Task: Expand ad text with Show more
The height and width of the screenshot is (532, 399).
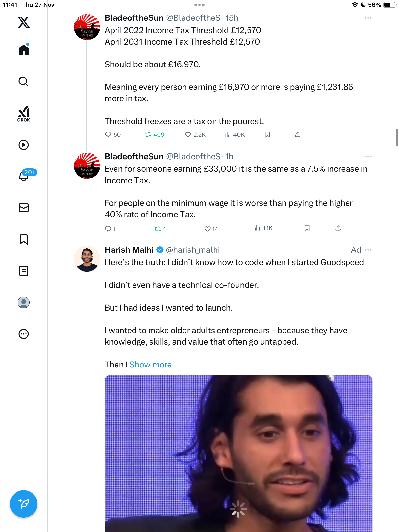Action: (x=150, y=365)
